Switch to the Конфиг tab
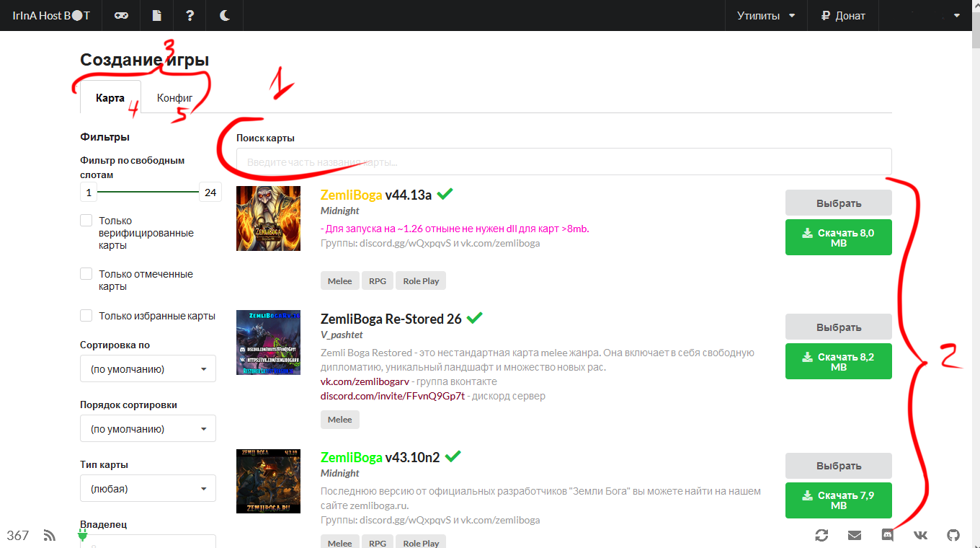 pos(175,98)
